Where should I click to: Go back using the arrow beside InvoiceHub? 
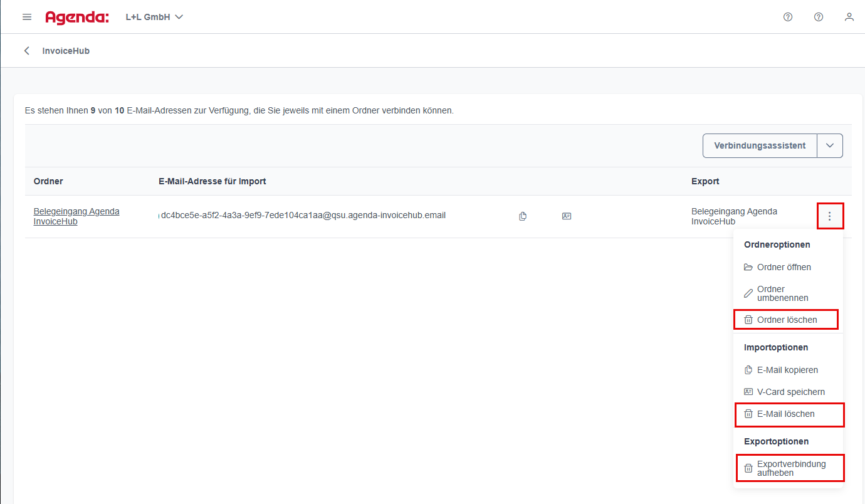(27, 51)
